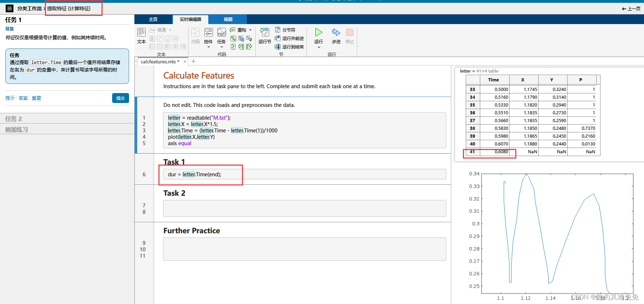644x304 pixels.
Task: Click the comment (%) icon
Action: (x=233, y=39)
